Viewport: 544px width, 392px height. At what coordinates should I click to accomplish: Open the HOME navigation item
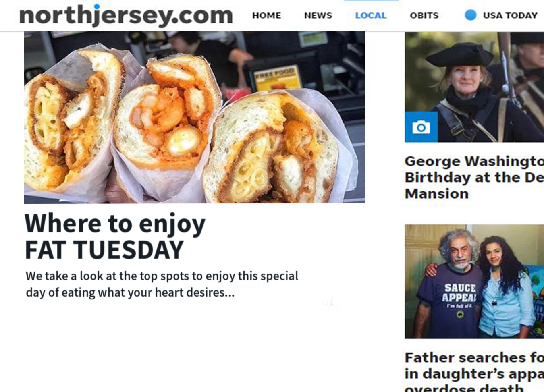[x=266, y=16]
